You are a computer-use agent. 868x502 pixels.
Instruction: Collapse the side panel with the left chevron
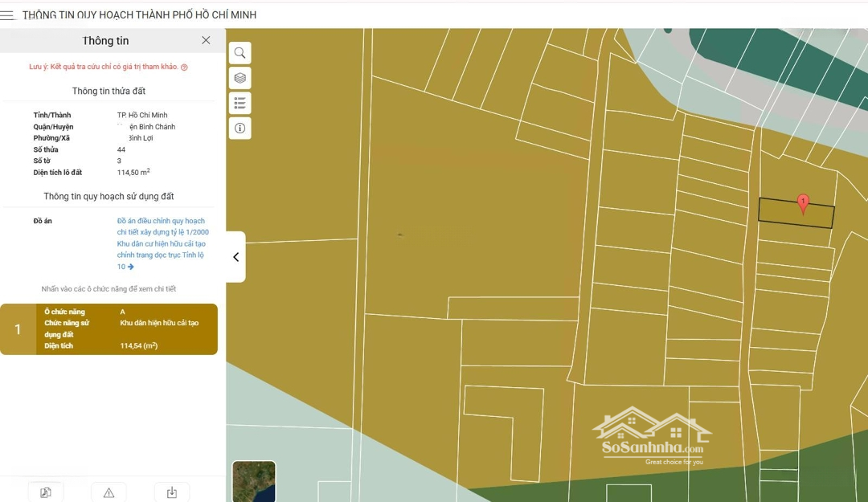tap(235, 257)
